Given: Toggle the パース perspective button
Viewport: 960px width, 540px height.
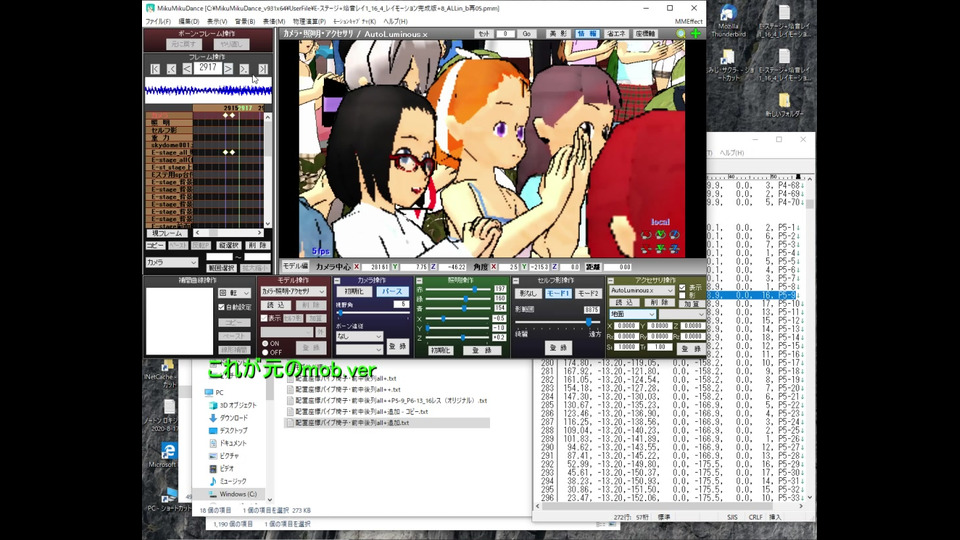Looking at the screenshot, I should coord(392,291).
